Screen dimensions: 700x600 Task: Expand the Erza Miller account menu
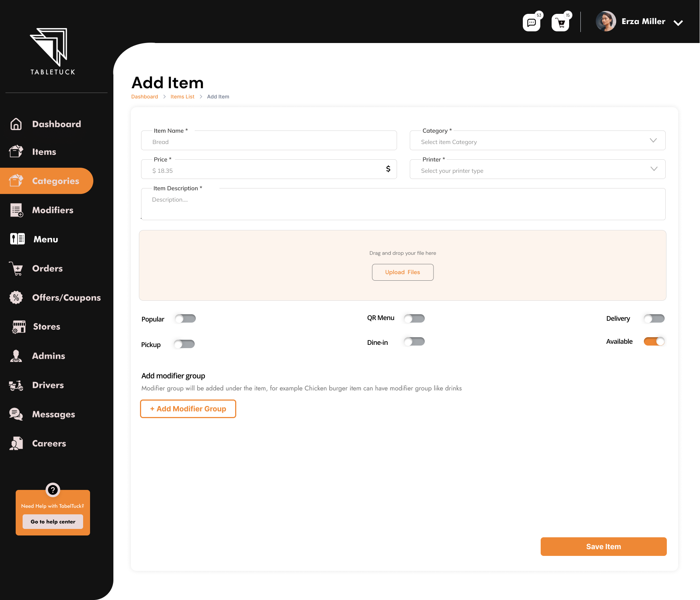tap(678, 23)
